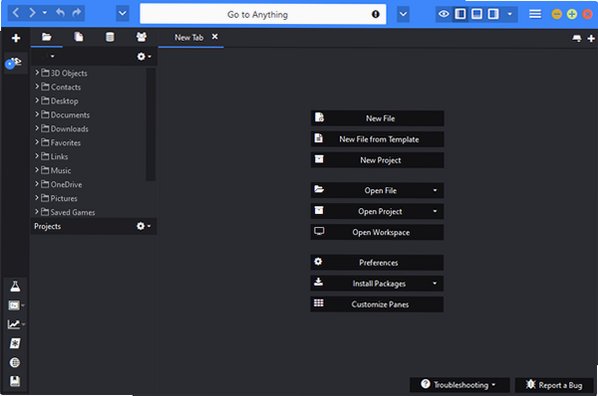
Task: Click Report a Bug button
Action: point(555,385)
